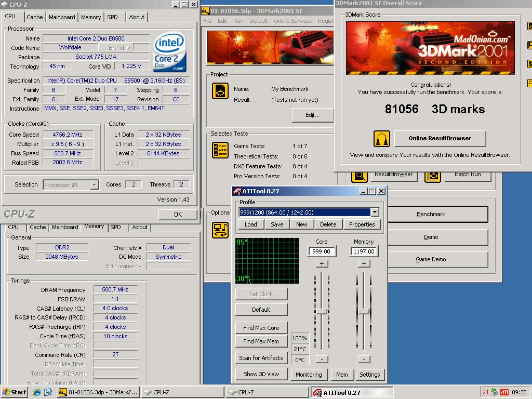Click the ATI tray icon
Image resolution: width=532 pixels, height=399 pixels.
pos(504,392)
